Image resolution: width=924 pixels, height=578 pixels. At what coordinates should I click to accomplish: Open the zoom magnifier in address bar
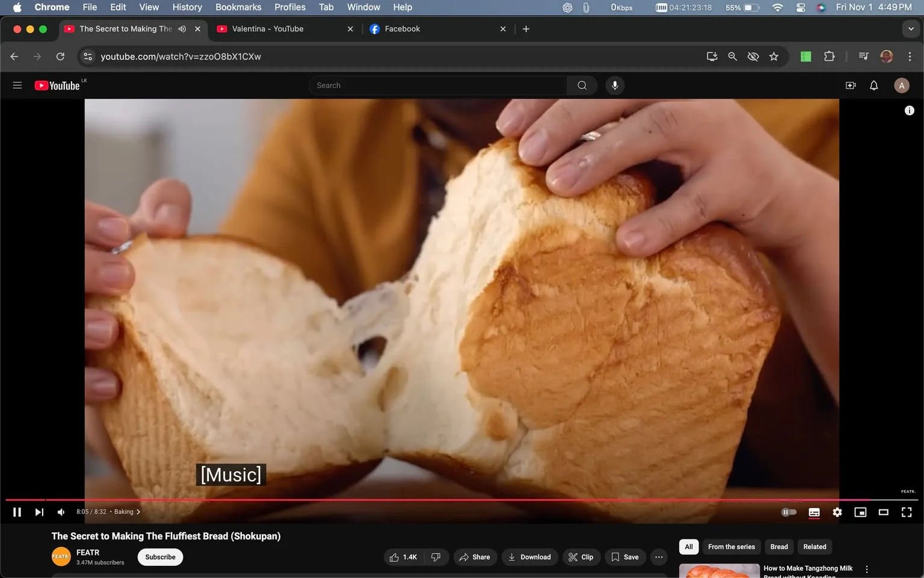pyautogui.click(x=733, y=57)
